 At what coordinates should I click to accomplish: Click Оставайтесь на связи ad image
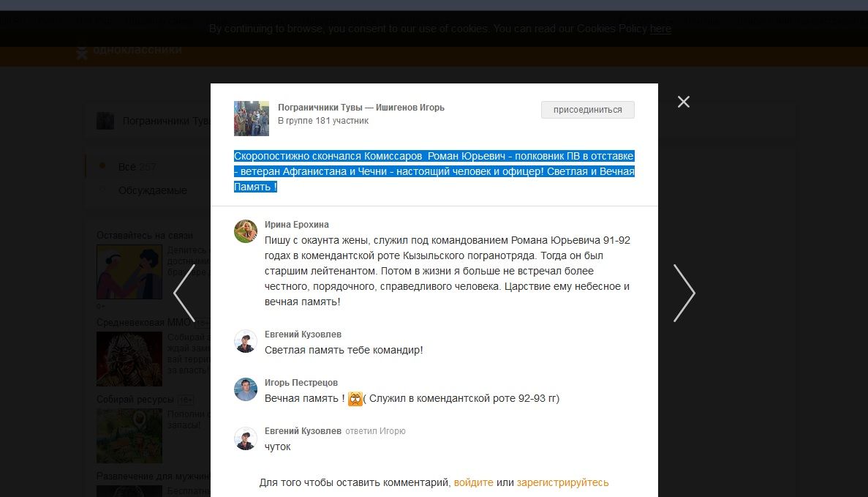(x=129, y=272)
